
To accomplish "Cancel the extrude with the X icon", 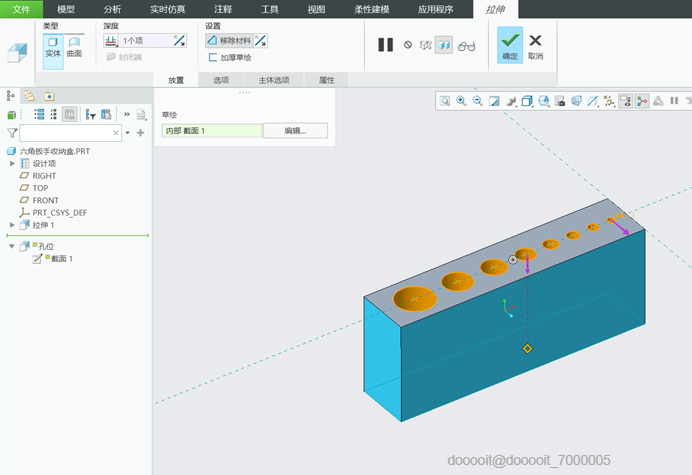I will [536, 42].
